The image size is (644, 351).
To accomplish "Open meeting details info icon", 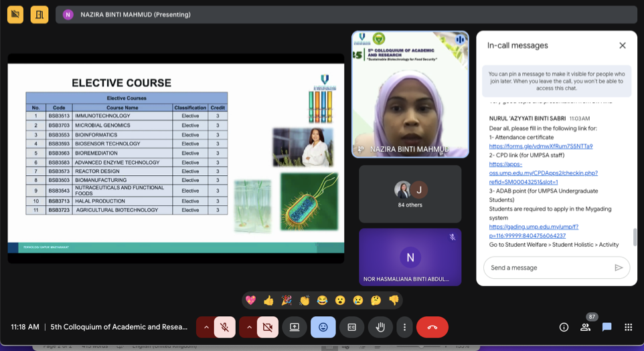I will coord(564,327).
